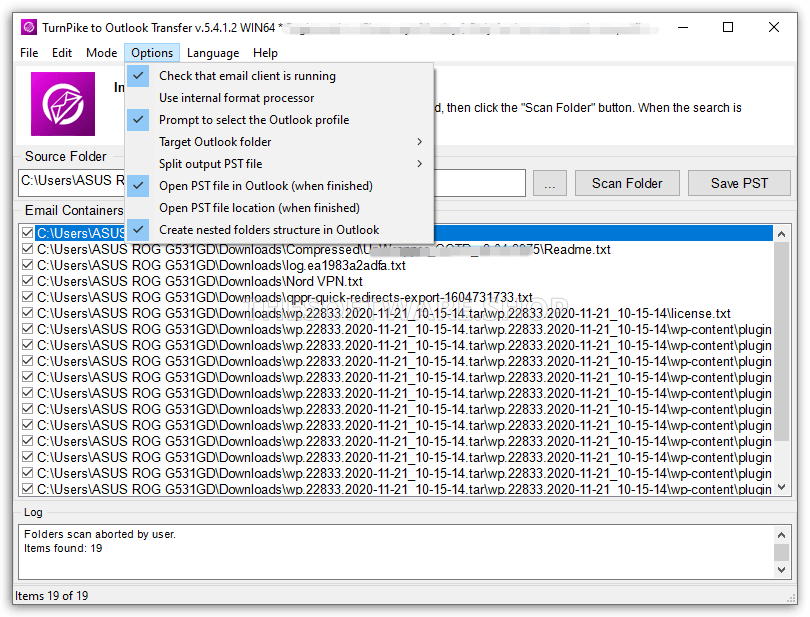The height and width of the screenshot is (617, 810).
Task: Click the title bar app icon
Action: click(28, 27)
